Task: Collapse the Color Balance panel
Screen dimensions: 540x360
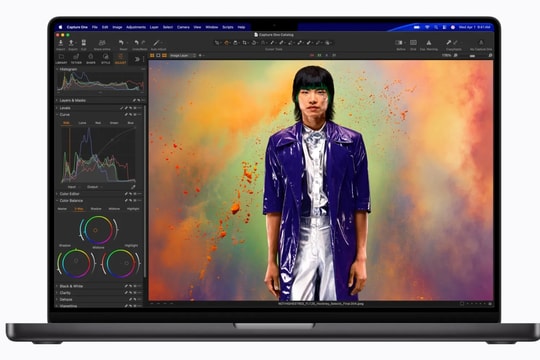Action: pos(57,200)
